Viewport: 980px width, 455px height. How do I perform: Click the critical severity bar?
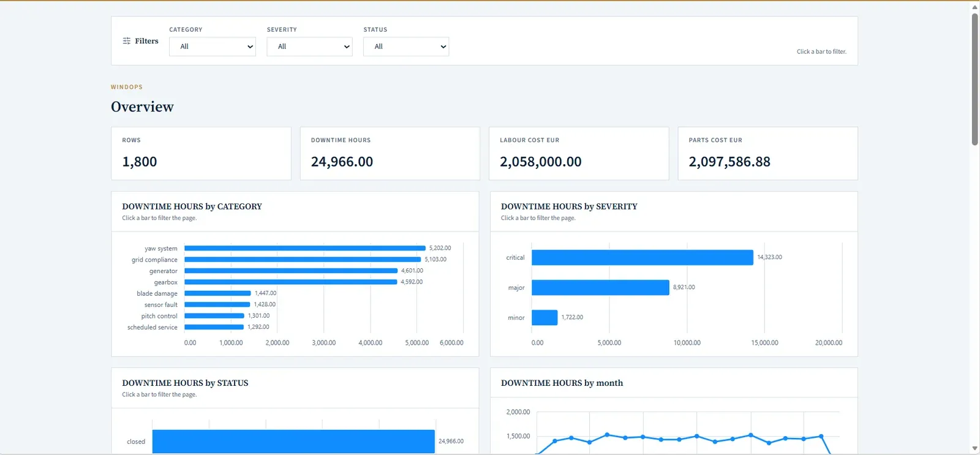pos(643,257)
